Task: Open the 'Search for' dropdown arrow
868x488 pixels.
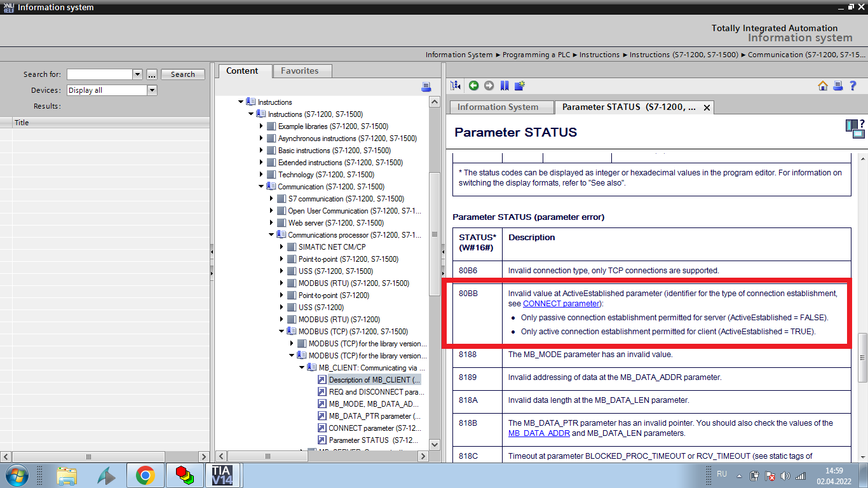Action: [137, 74]
